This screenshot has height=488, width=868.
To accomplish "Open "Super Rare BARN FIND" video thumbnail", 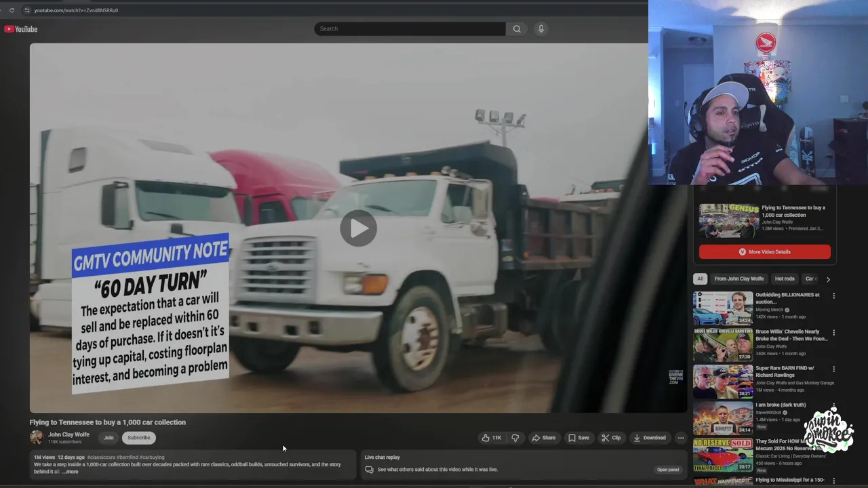I will click(x=723, y=382).
